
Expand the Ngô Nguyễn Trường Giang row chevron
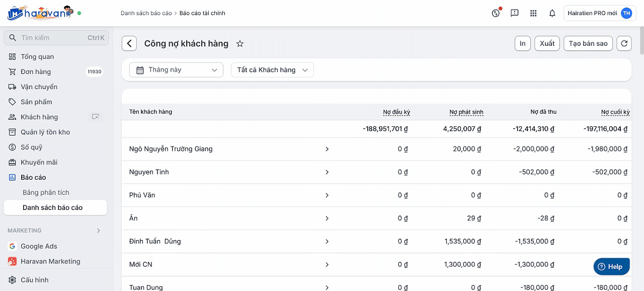click(x=327, y=149)
